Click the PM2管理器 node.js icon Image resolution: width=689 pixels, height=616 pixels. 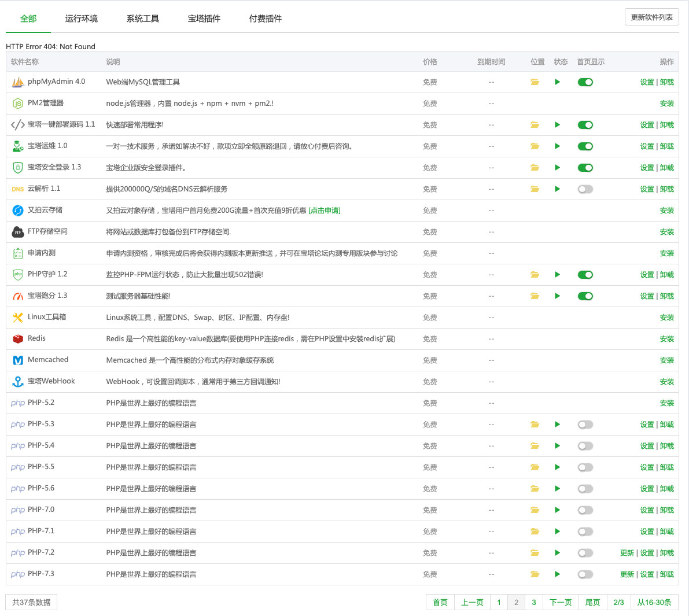point(17,104)
